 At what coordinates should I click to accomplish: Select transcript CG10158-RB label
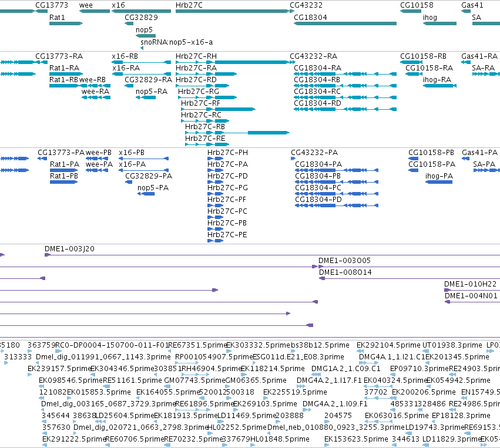pyautogui.click(x=423, y=56)
